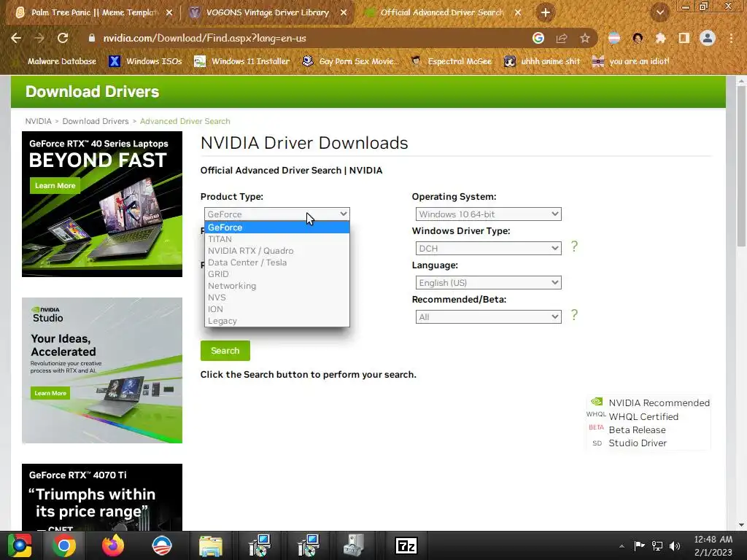
Task: Open the taskbar clock and date
Action: point(713,545)
